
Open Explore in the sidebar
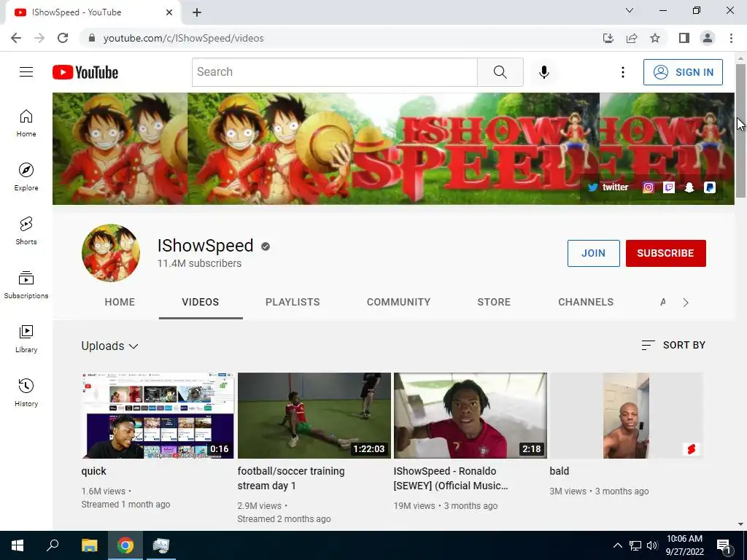point(26,176)
